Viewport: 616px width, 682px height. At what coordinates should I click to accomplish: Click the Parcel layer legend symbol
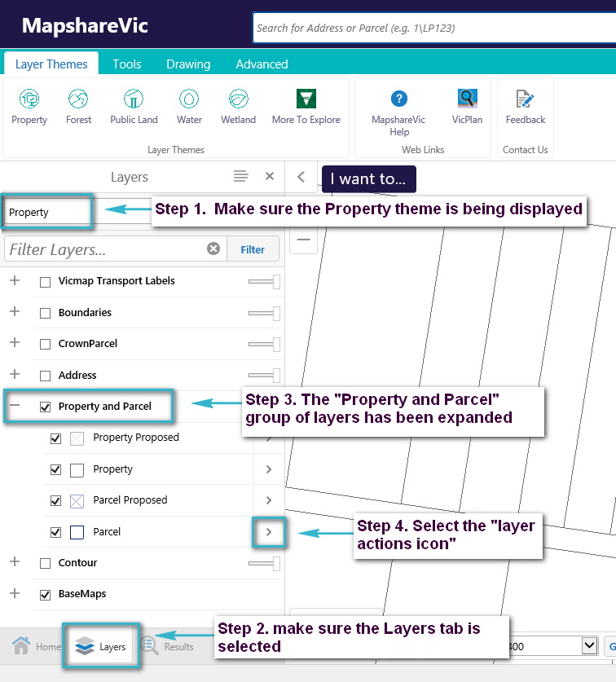pyautogui.click(x=77, y=532)
